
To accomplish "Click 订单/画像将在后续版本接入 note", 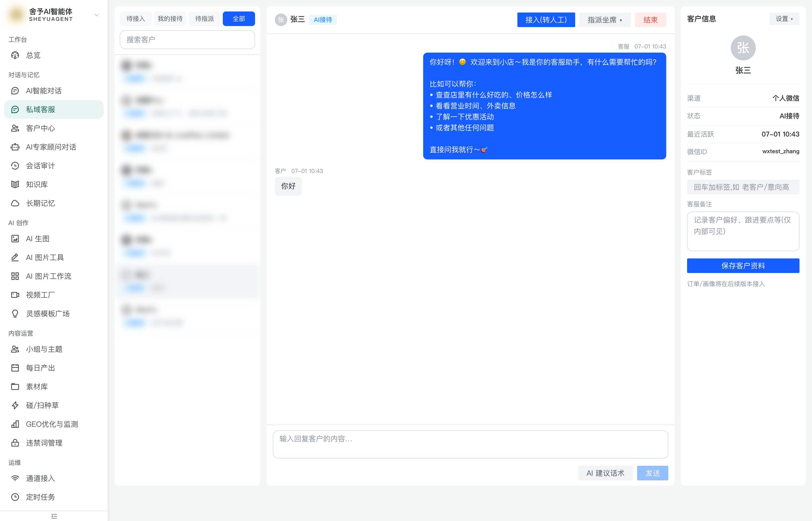I will coord(726,284).
